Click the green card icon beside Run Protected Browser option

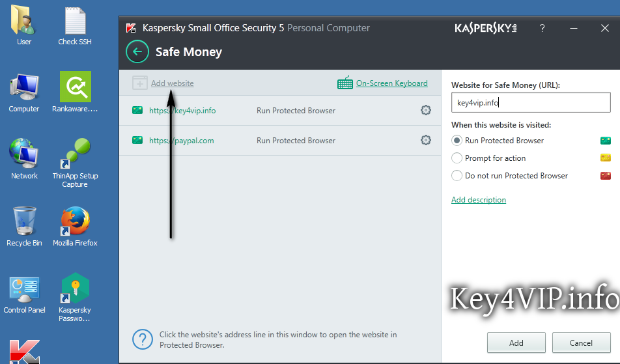[606, 140]
